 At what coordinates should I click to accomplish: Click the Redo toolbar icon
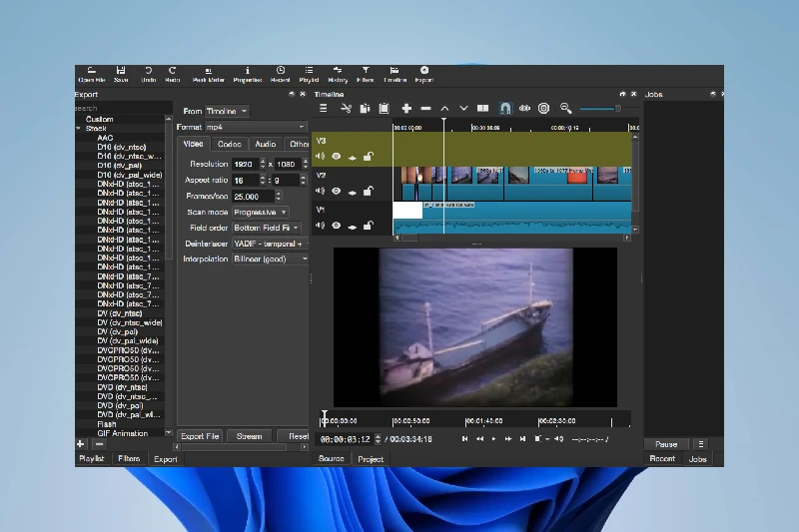172,74
